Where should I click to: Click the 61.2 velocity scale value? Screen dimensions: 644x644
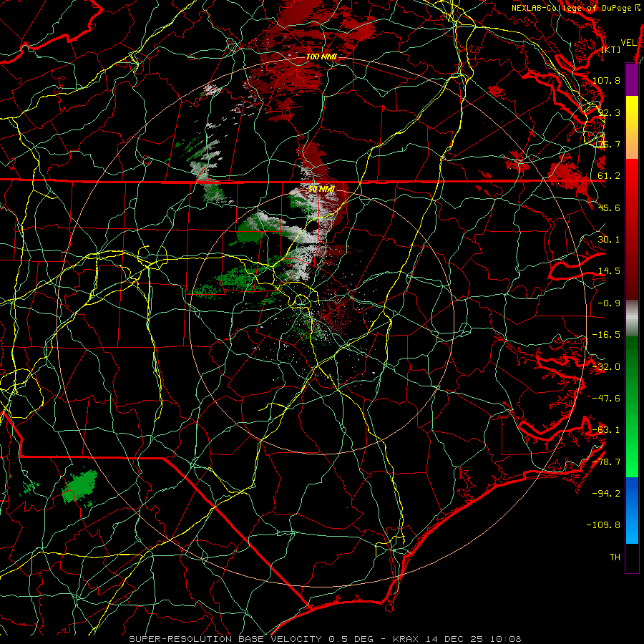point(609,176)
